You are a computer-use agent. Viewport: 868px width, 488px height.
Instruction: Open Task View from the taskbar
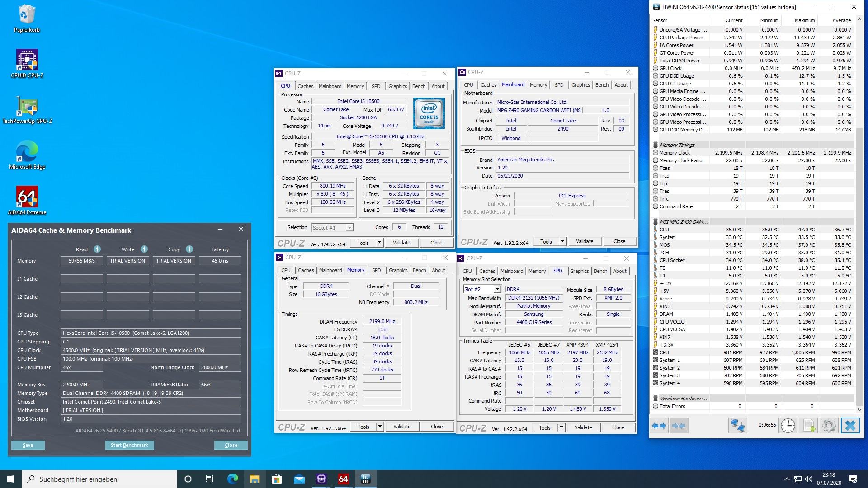(210, 479)
